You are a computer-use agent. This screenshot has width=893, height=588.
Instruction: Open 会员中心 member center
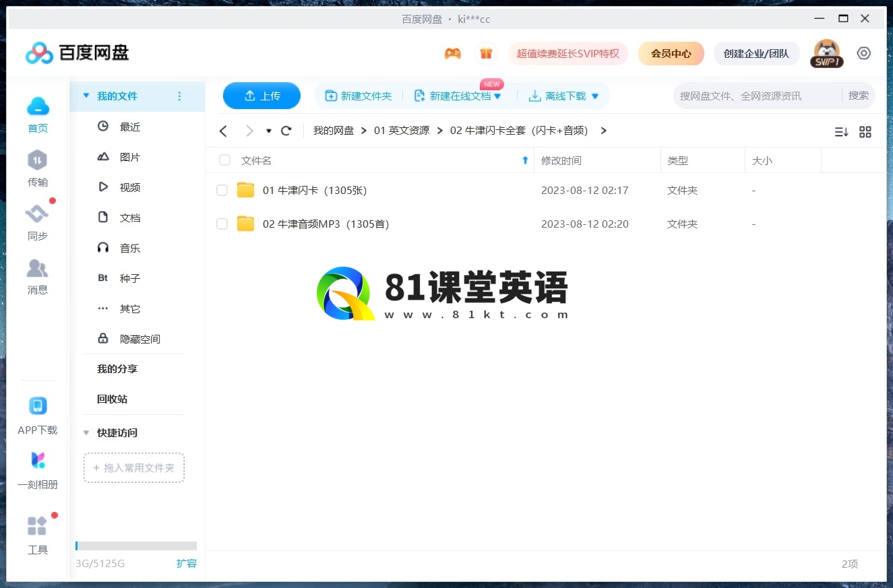pyautogui.click(x=671, y=53)
